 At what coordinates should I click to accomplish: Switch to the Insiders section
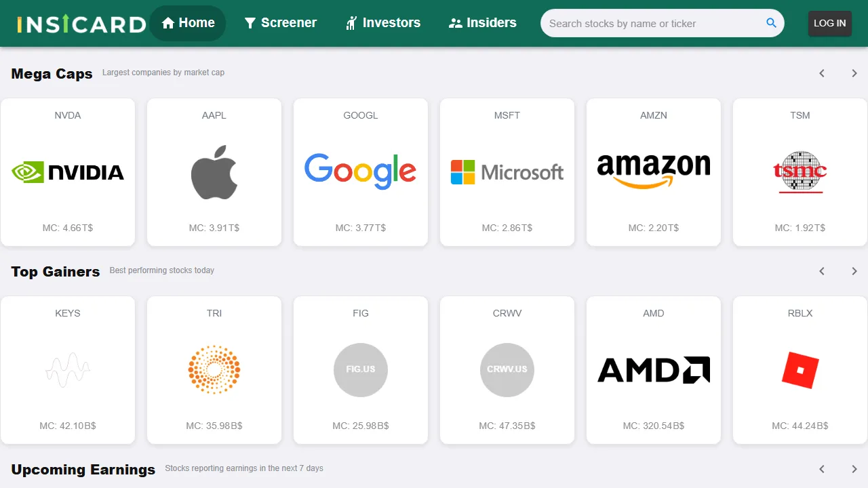(482, 22)
